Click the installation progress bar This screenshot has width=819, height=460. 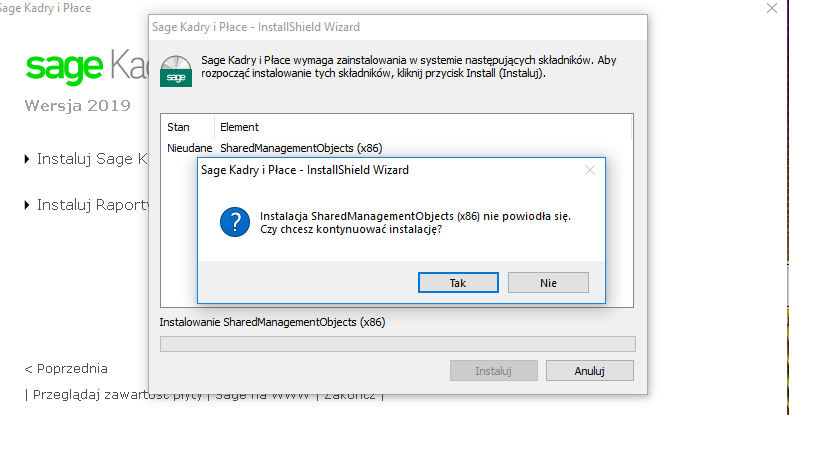397,344
